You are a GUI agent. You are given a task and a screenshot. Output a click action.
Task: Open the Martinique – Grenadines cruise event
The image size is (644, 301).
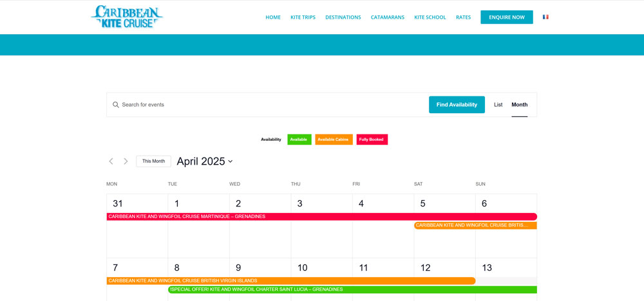321,217
